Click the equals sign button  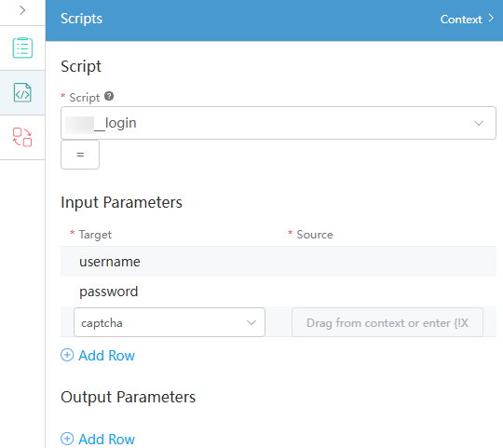pos(80,155)
